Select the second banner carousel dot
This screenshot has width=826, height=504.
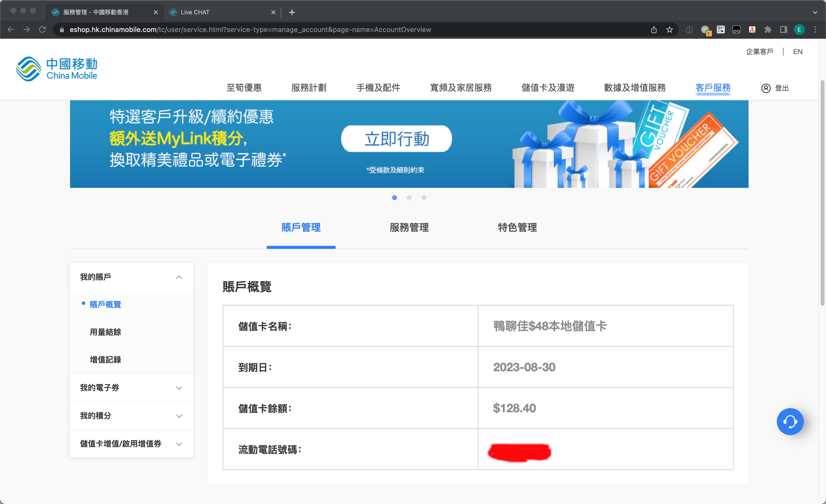click(409, 198)
